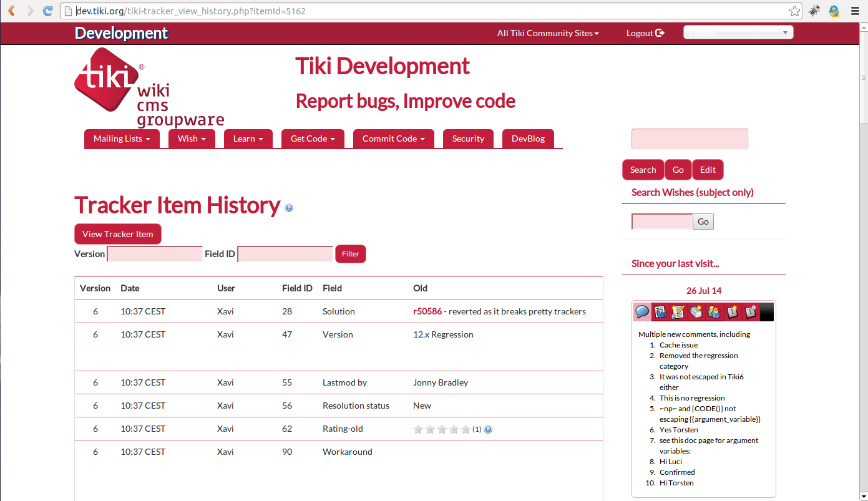Reload the page with the refresh icon

48,11
